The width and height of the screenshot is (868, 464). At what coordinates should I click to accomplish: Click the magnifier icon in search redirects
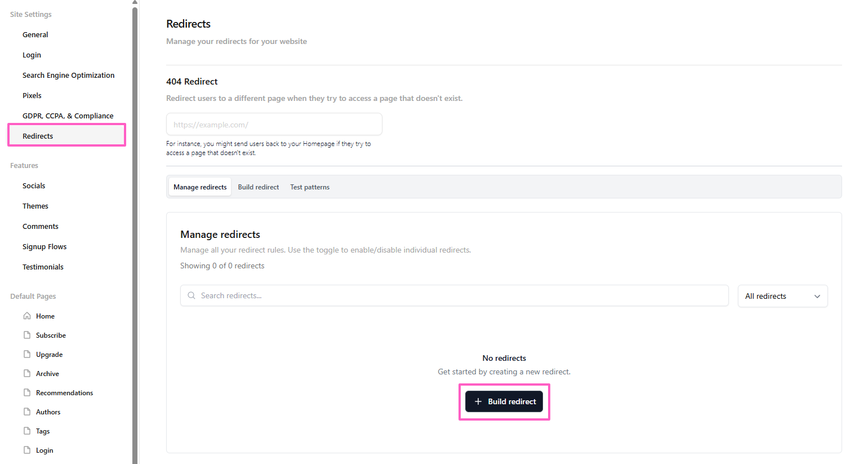192,295
